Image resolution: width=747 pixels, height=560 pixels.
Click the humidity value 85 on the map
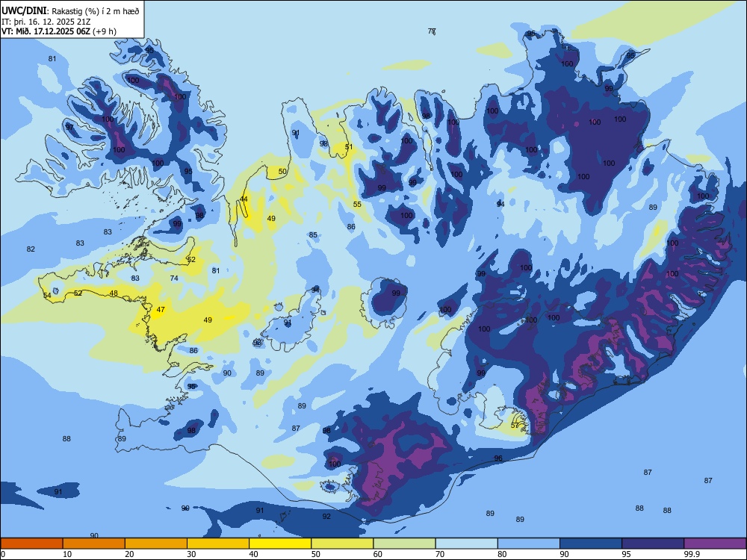coord(313,234)
